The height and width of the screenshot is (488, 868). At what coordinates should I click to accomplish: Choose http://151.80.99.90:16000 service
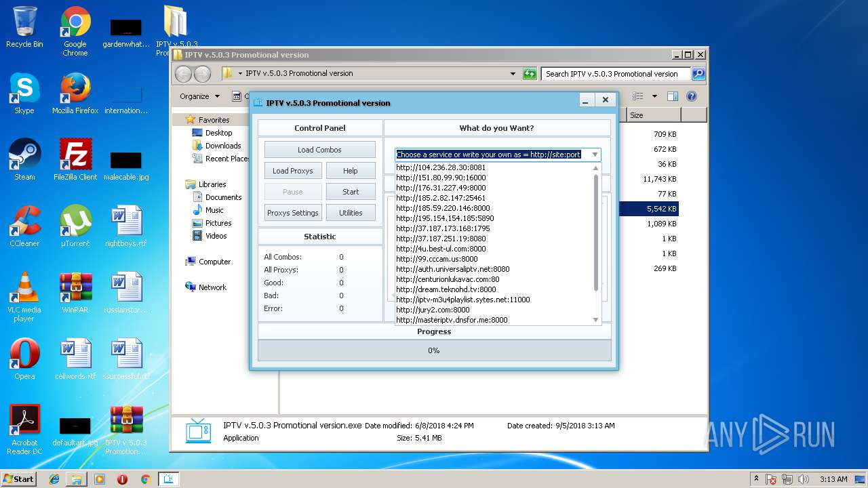pyautogui.click(x=494, y=178)
